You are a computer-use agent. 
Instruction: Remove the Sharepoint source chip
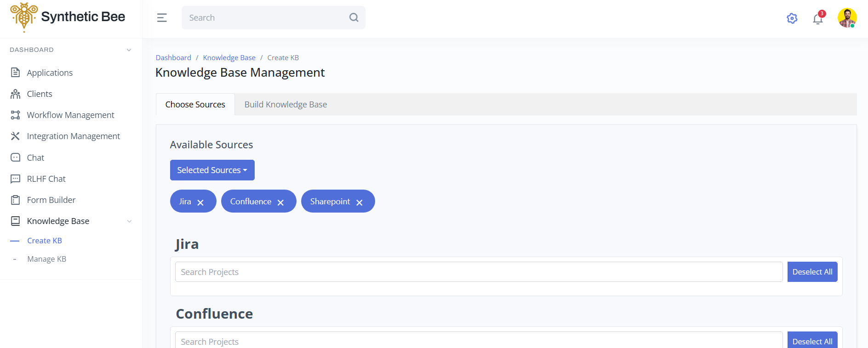click(360, 202)
